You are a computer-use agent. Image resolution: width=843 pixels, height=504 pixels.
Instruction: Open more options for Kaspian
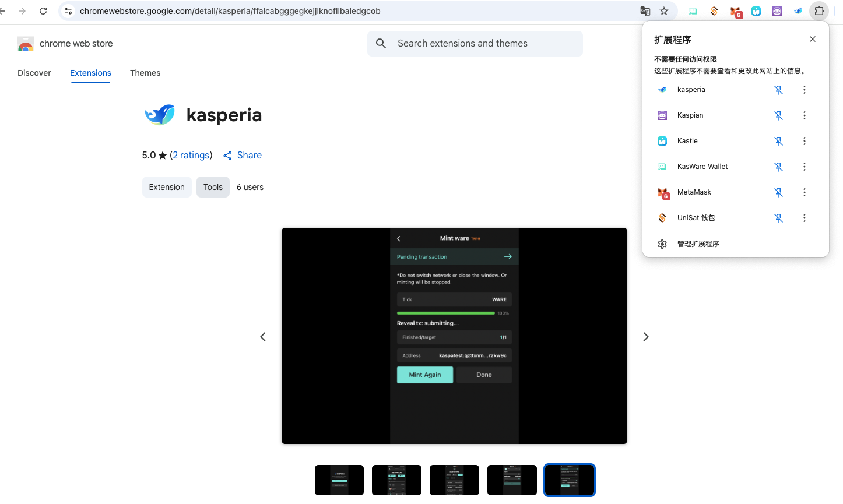pyautogui.click(x=805, y=115)
